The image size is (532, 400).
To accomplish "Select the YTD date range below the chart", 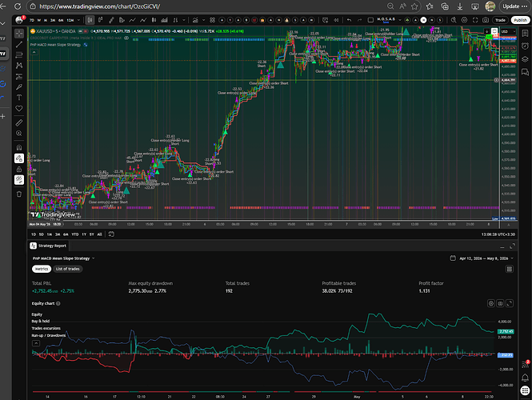I will 75,234.
